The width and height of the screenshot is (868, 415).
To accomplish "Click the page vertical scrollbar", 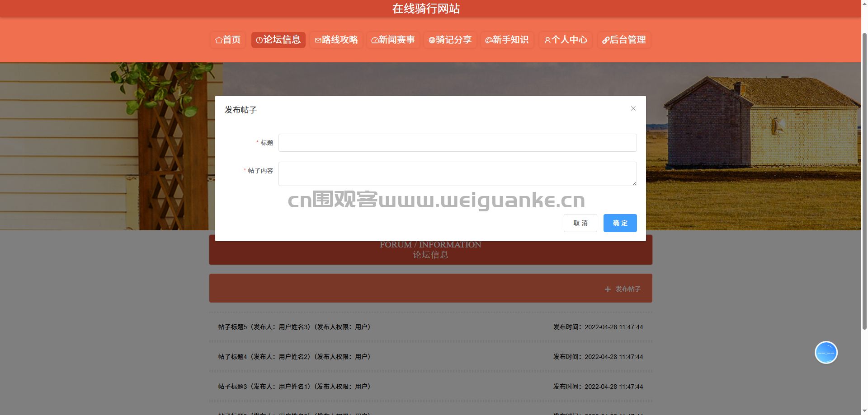I will coord(864,181).
